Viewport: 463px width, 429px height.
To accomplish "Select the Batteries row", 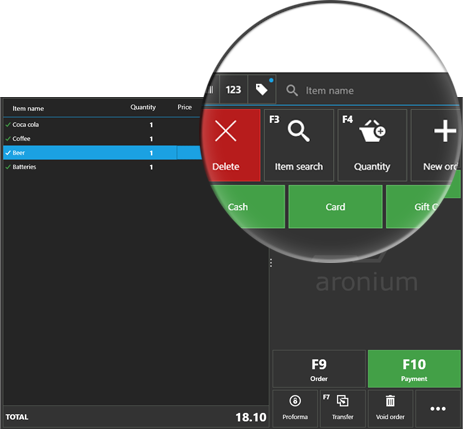I will coord(103,167).
